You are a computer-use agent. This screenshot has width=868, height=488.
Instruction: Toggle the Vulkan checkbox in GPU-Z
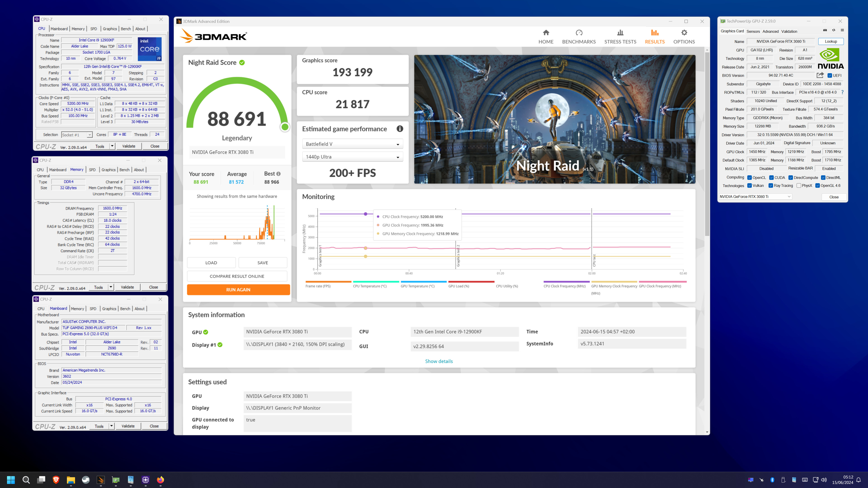coord(749,185)
